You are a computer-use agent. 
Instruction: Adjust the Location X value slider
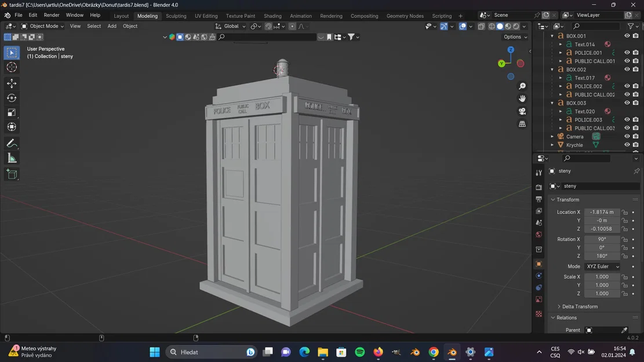click(x=603, y=212)
